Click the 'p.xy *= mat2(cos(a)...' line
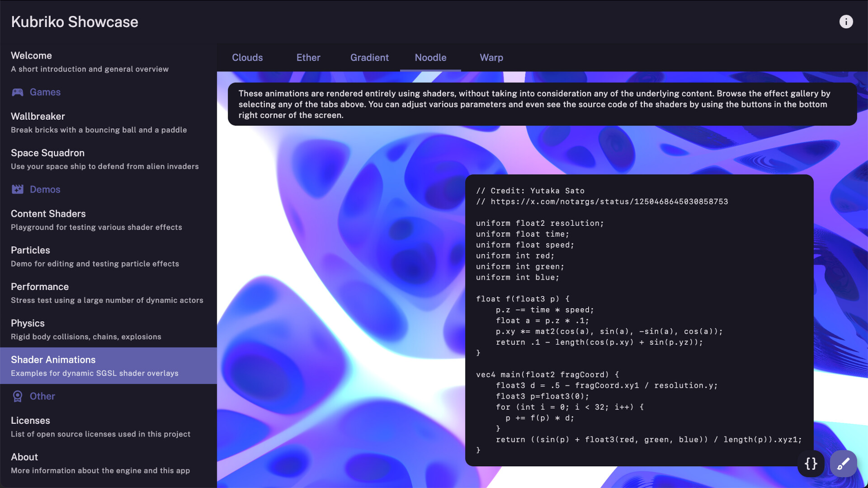Image resolution: width=868 pixels, height=488 pixels. click(x=609, y=332)
